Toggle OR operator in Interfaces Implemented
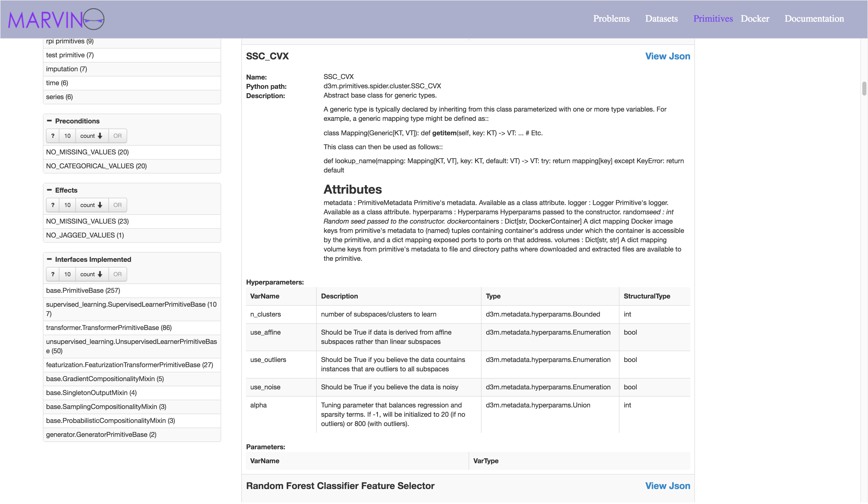The width and height of the screenshot is (868, 504). point(118,274)
